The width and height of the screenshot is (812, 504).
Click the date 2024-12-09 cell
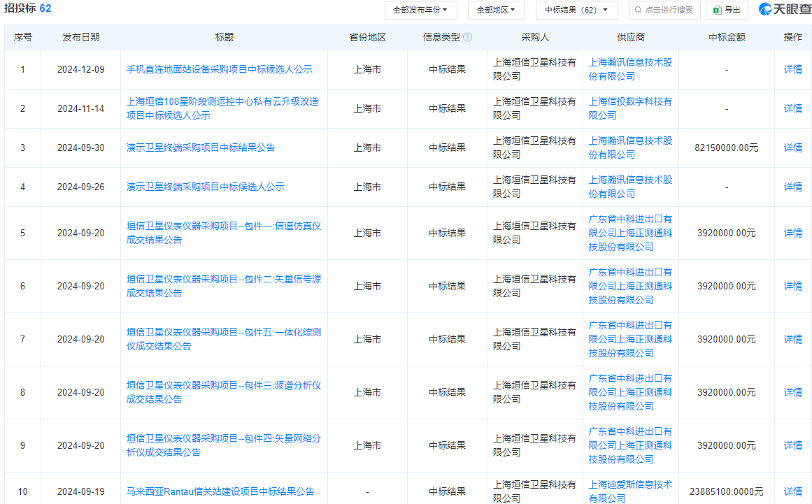[81, 69]
